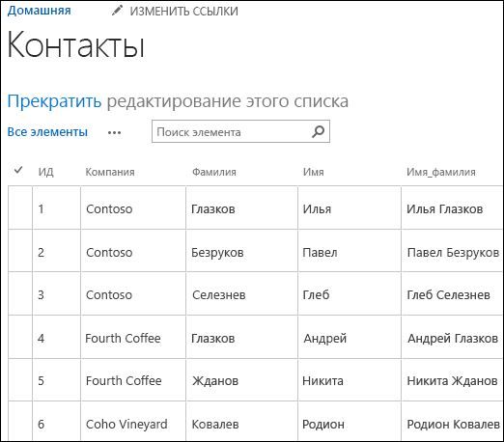Screen dimensions: 504x442
Task: Click the pencil icon beside ИЗМЕНИТЬ ССЫЛКИ
Action: pyautogui.click(x=117, y=11)
